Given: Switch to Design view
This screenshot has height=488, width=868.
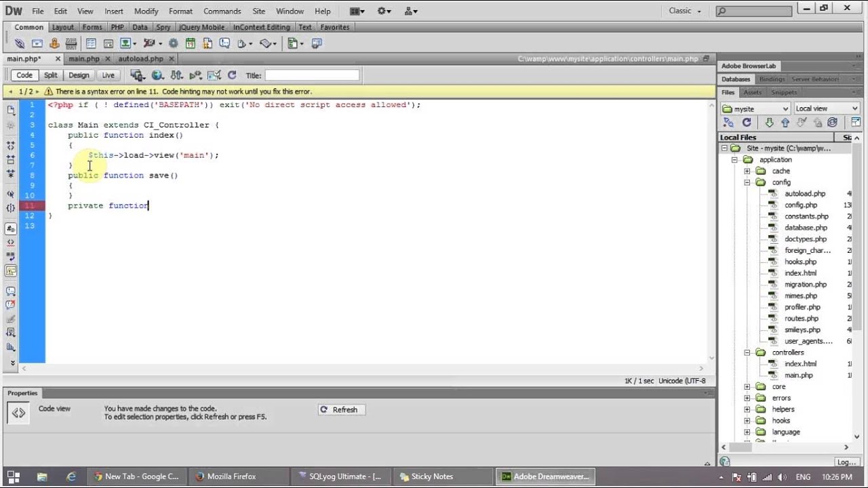Looking at the screenshot, I should tap(79, 75).
